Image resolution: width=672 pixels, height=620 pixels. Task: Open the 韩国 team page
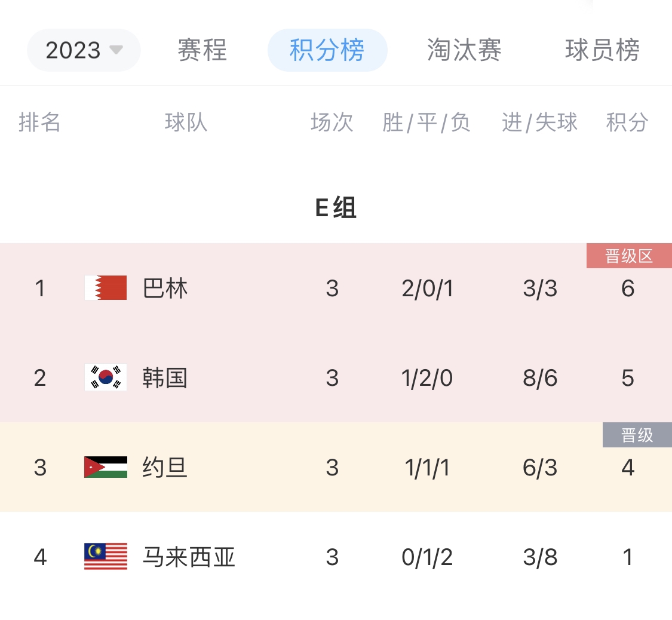point(165,378)
